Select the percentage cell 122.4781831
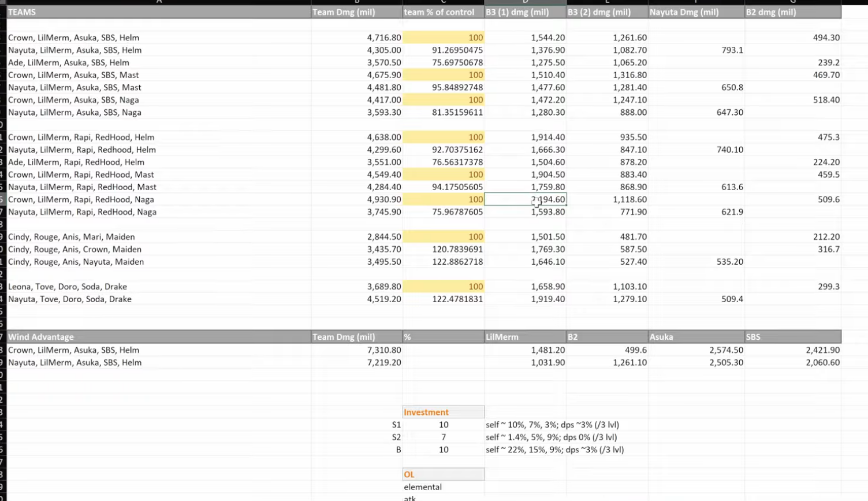Viewport: 868px width, 501px height. click(x=444, y=299)
